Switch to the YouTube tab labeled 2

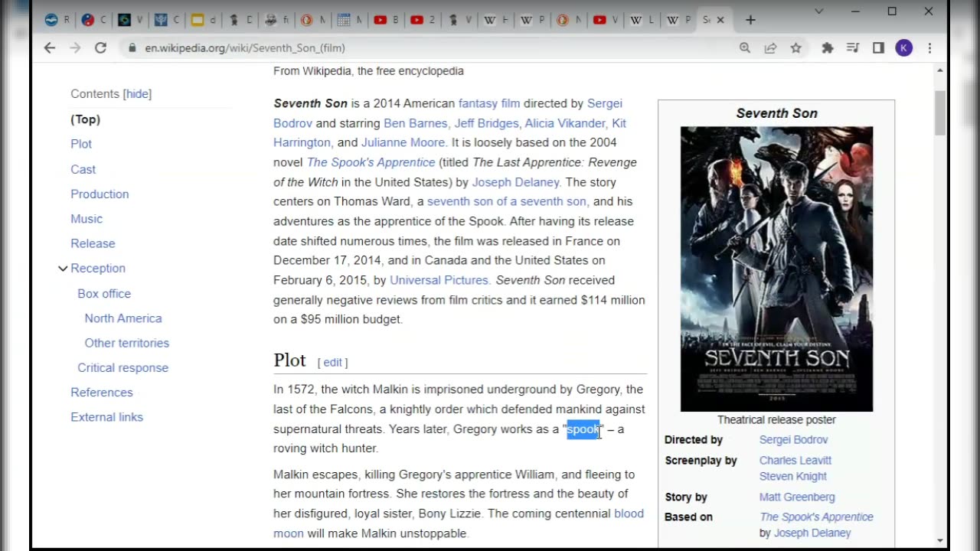click(x=423, y=20)
